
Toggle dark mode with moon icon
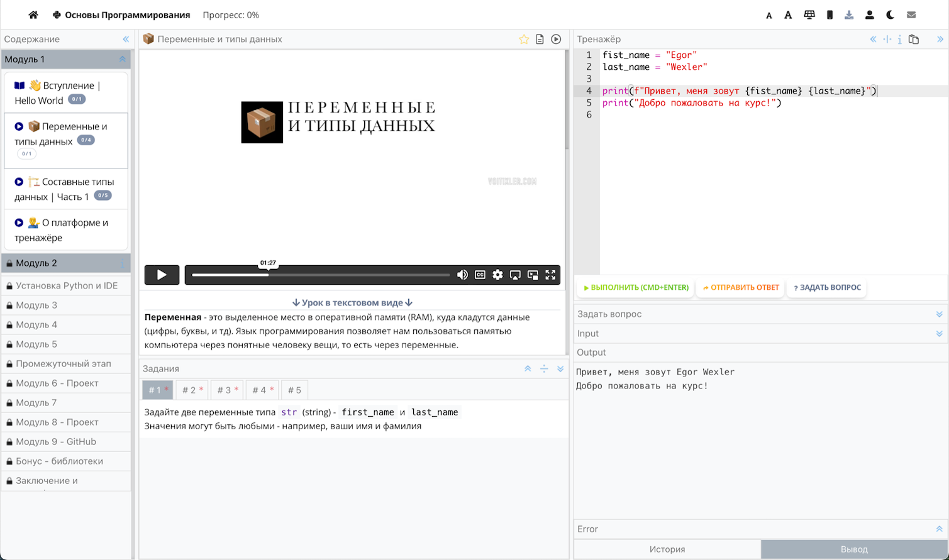891,15
